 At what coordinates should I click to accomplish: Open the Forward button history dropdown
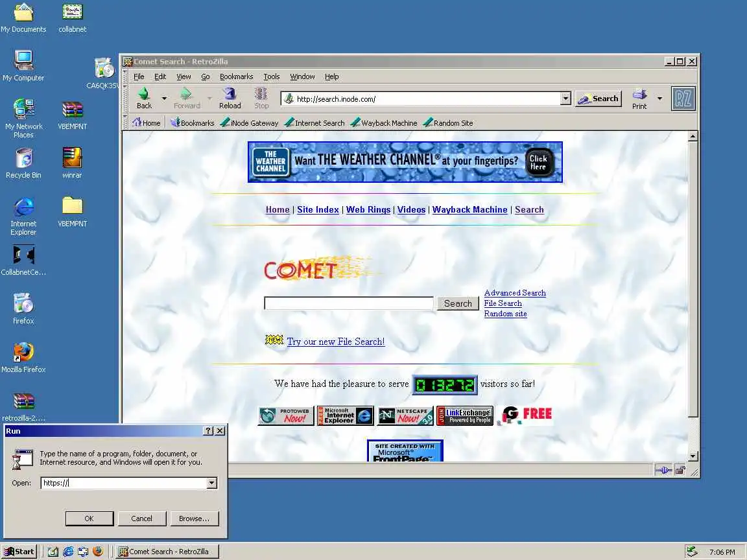209,99
